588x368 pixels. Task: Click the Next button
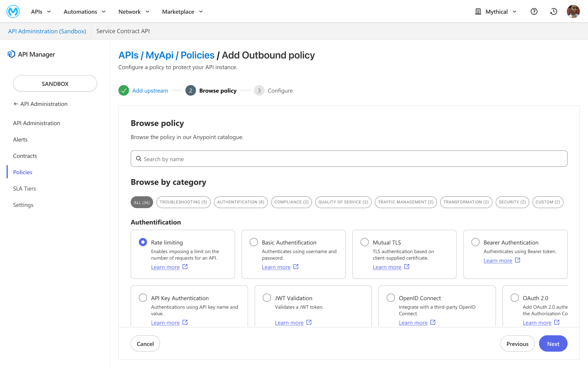tap(553, 343)
